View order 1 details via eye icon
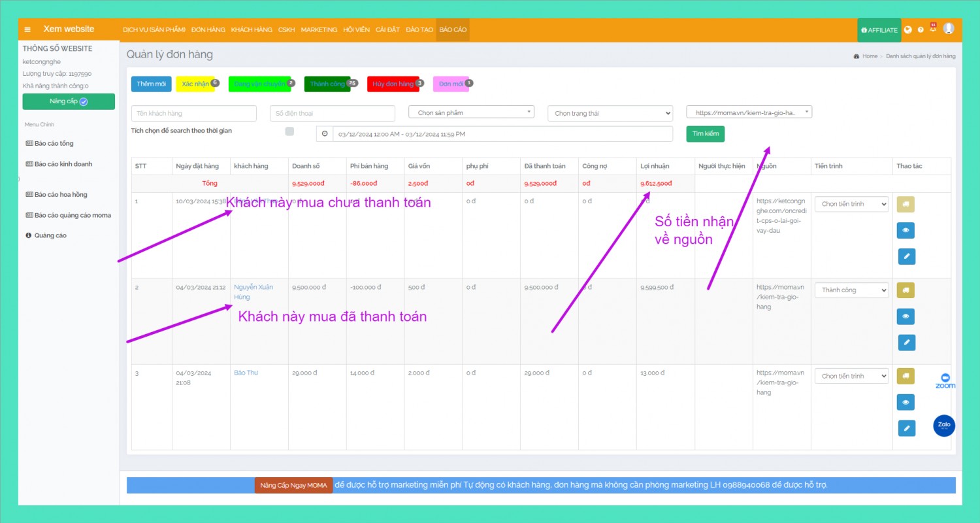The width and height of the screenshot is (980, 523). (x=906, y=230)
